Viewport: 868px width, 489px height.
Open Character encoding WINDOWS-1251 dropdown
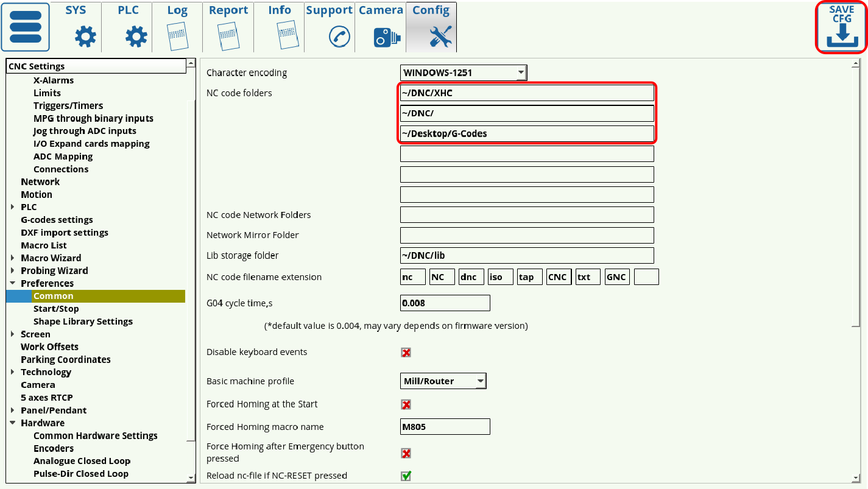click(463, 73)
